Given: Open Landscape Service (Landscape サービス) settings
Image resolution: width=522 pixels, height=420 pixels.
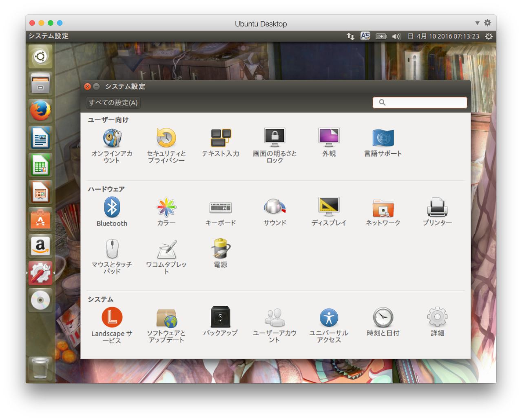Looking at the screenshot, I should tap(112, 325).
